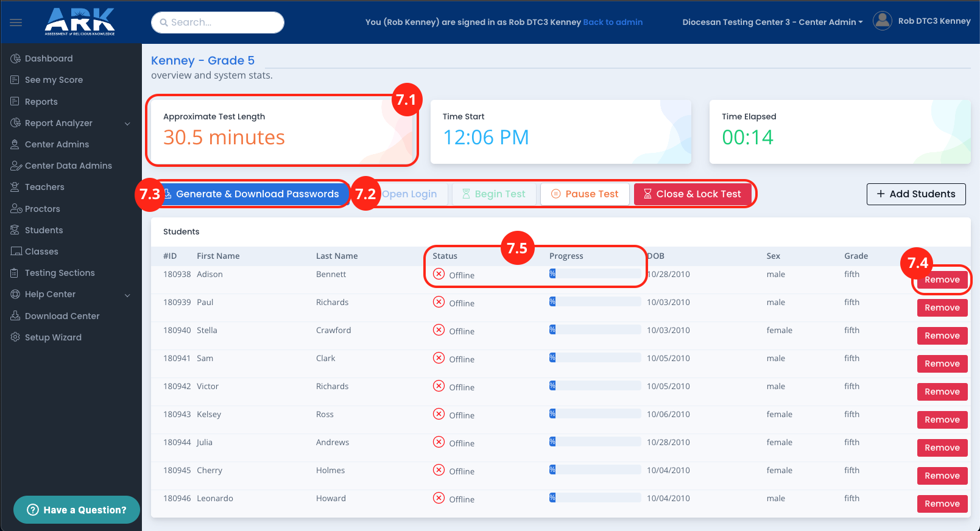Click the Classes sidebar icon

(x=16, y=251)
